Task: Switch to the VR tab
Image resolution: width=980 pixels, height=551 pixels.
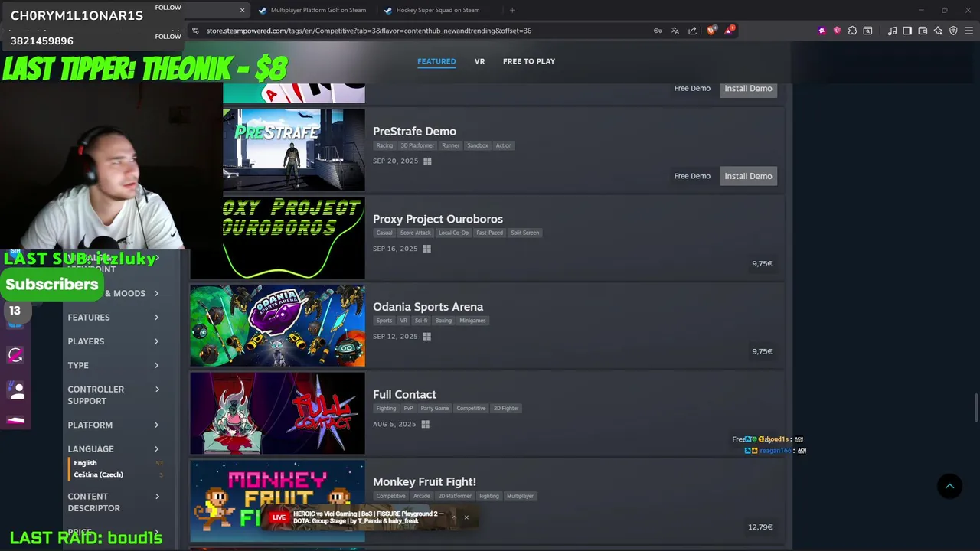Action: click(479, 61)
